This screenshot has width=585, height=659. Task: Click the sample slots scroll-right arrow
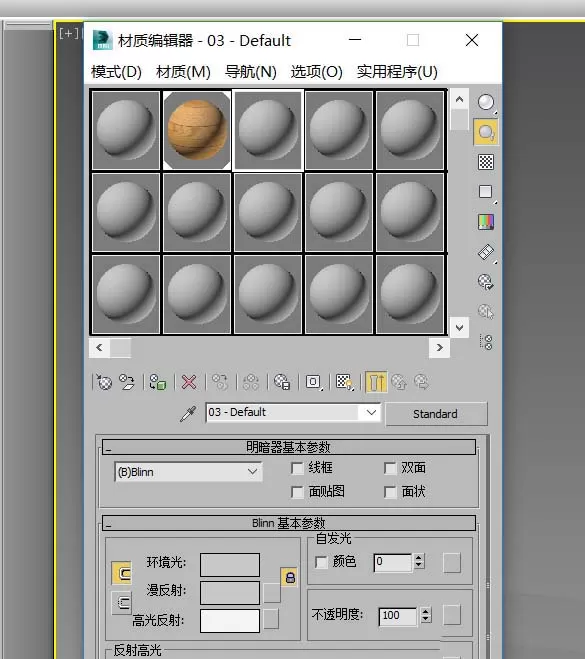[440, 348]
